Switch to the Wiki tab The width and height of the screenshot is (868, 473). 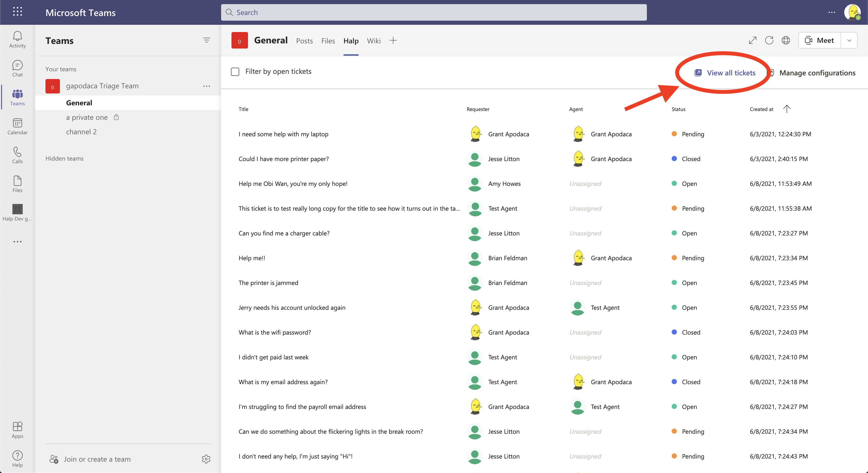374,41
